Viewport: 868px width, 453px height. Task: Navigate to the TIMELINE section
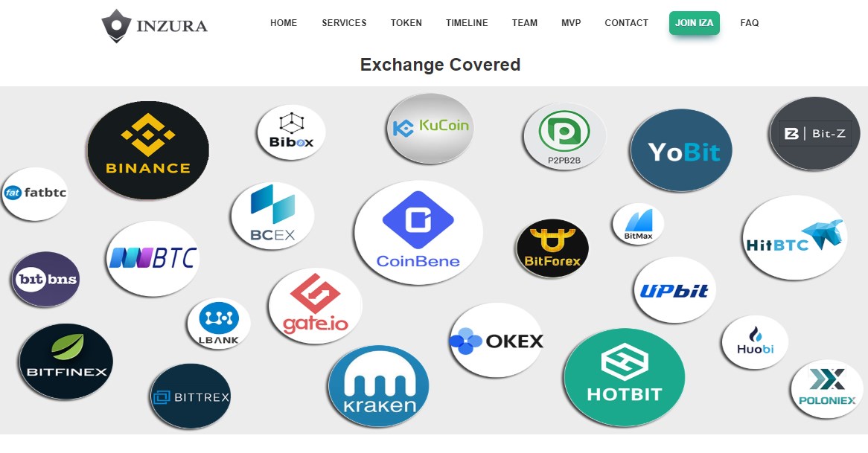pyautogui.click(x=467, y=22)
